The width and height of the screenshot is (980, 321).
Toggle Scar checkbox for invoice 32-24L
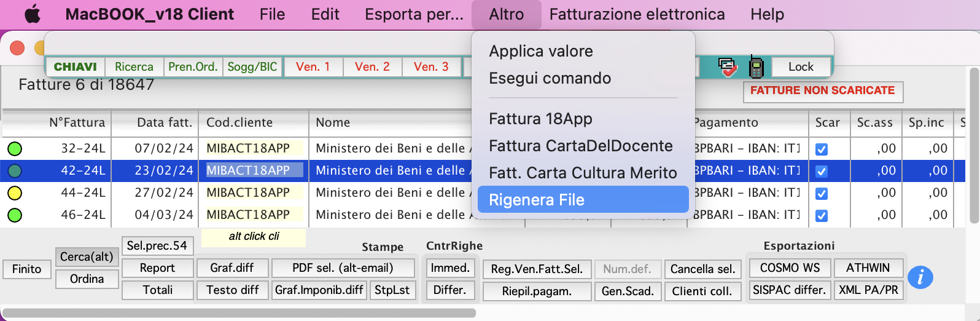point(822,149)
